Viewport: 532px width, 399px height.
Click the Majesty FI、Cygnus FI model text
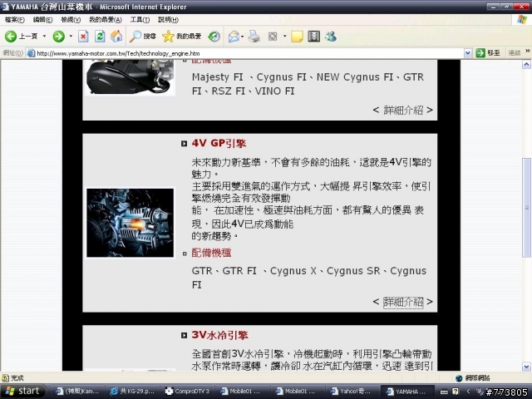tap(308, 84)
